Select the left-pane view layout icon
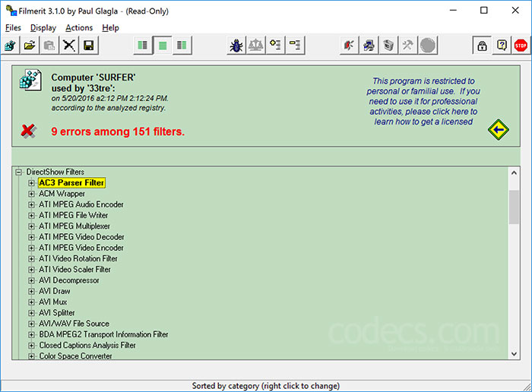 [143, 45]
